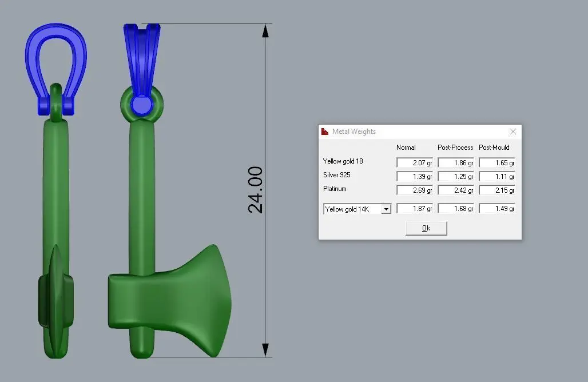This screenshot has height=382, width=588.
Task: Close the Metal Weights dialog
Action: (x=512, y=132)
